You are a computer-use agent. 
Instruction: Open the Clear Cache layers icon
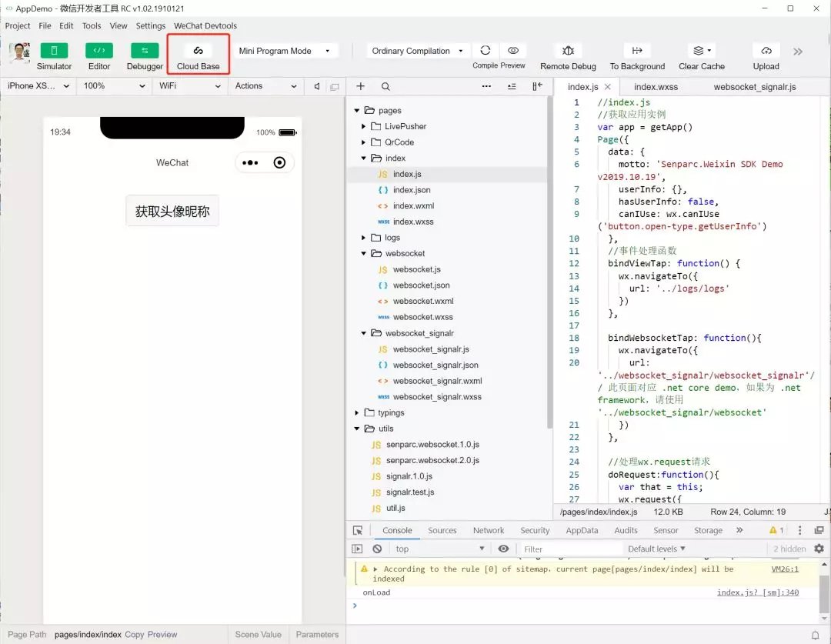click(702, 50)
